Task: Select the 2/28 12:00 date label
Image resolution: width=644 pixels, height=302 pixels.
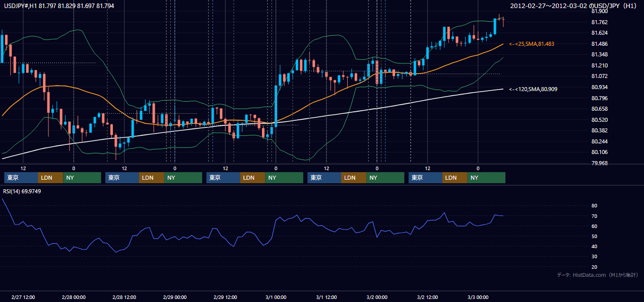Action: [x=124, y=297]
